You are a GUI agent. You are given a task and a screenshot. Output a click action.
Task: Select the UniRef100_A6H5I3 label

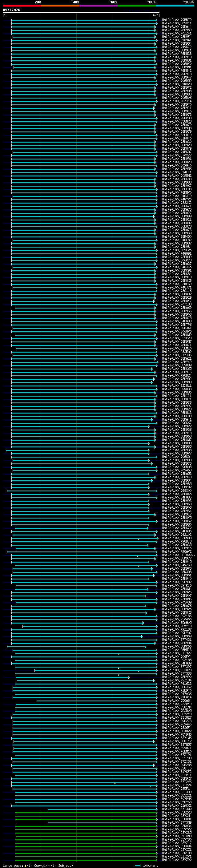click(x=177, y=650)
